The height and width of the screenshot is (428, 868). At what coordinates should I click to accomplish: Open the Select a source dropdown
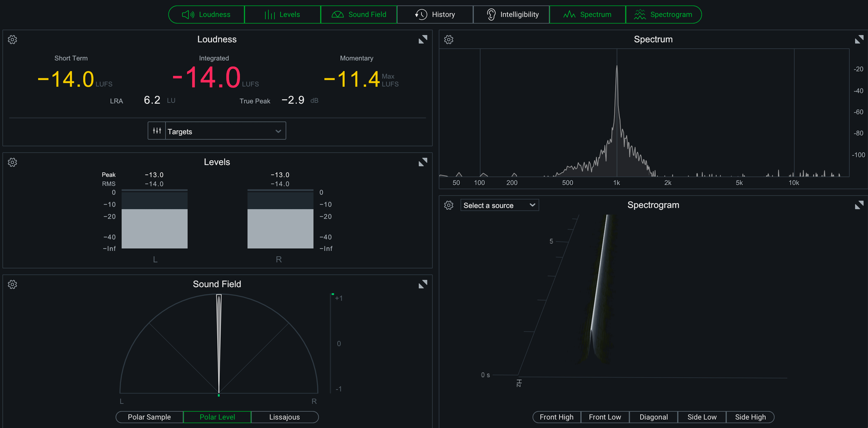[500, 205]
